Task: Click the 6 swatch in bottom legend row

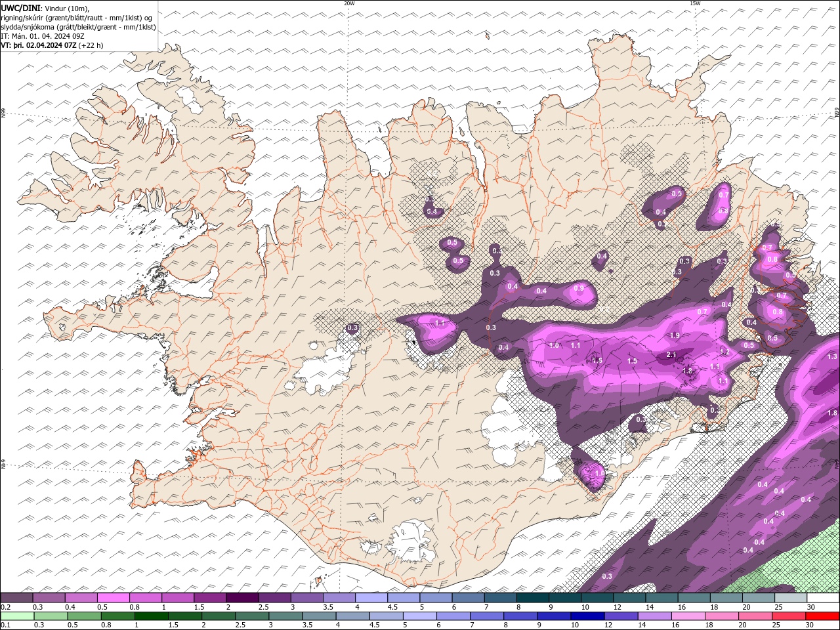Action: tap(453, 616)
